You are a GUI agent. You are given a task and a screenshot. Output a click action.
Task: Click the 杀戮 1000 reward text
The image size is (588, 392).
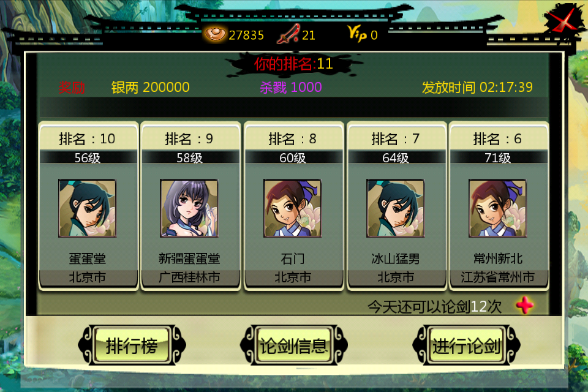(x=291, y=88)
